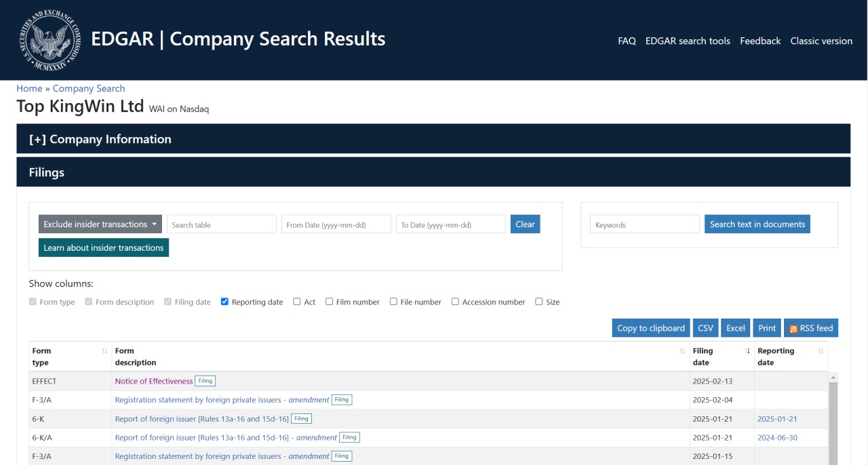
Task: Clear the filing filters
Action: (525, 224)
